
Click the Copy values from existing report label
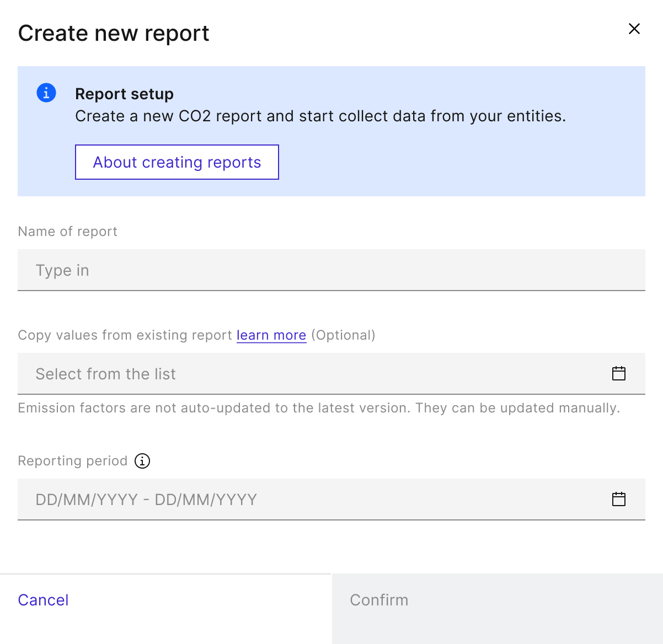pyautogui.click(x=125, y=335)
